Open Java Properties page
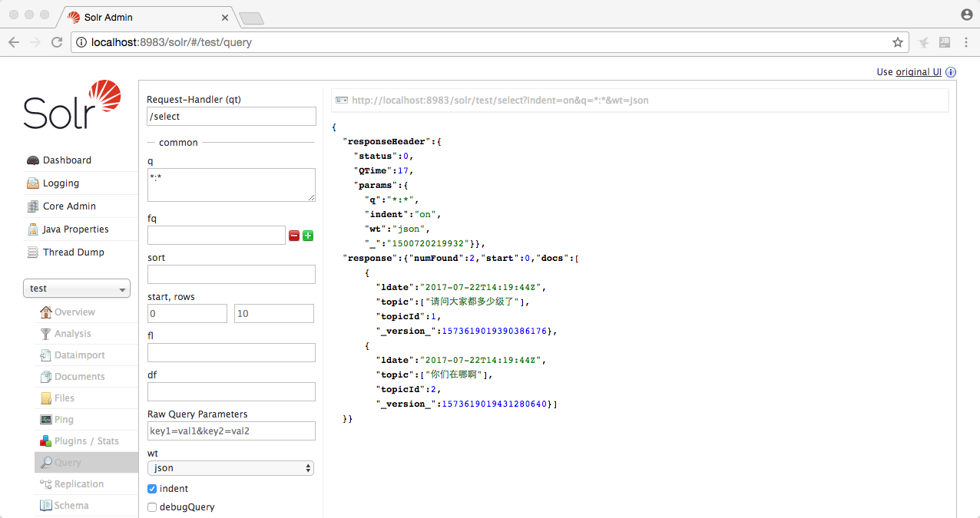Viewport: 980px width, 518px height. pos(76,229)
